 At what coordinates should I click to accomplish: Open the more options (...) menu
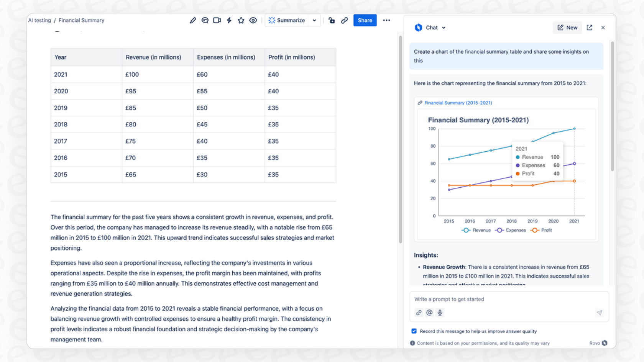(x=386, y=20)
